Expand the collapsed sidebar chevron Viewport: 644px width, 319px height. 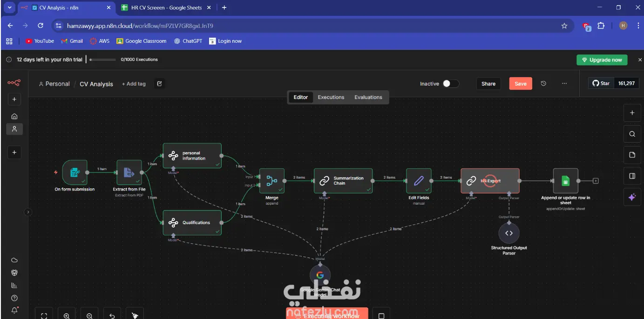27,212
